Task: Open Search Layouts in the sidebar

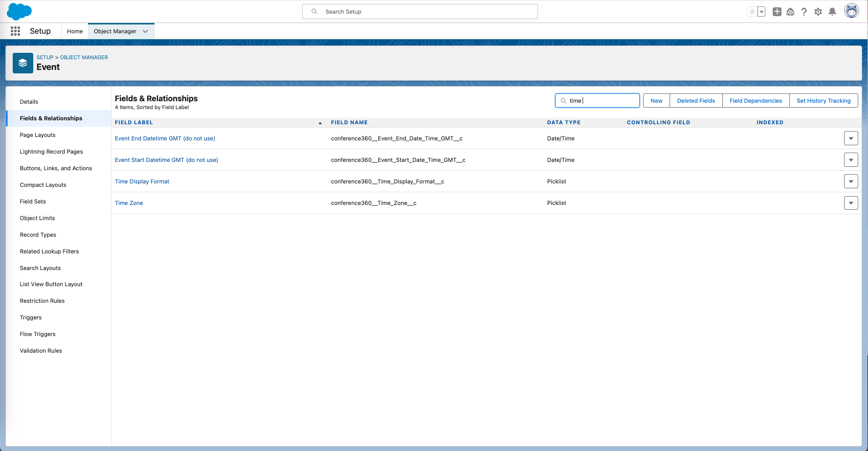Action: (40, 268)
